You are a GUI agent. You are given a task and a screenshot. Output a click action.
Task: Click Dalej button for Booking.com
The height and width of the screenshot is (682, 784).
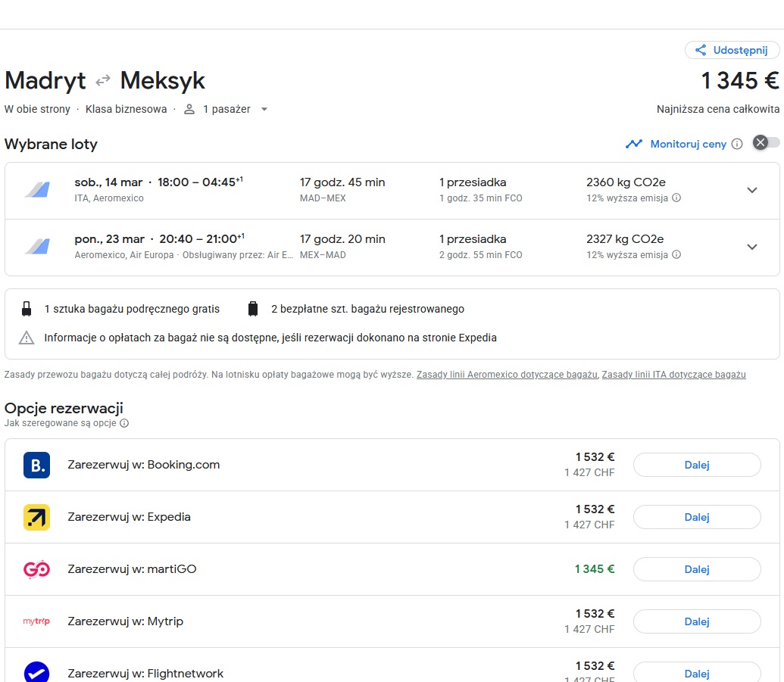[697, 466]
